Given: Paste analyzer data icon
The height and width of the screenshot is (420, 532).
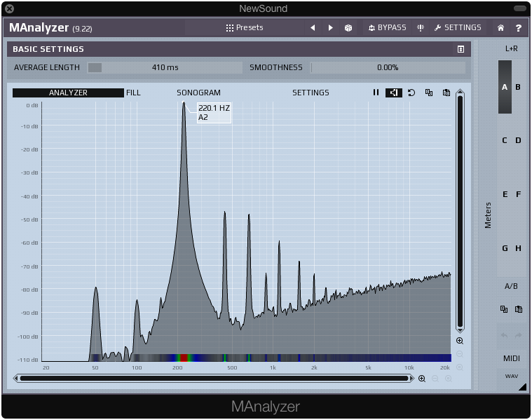Looking at the screenshot, I should [x=446, y=93].
